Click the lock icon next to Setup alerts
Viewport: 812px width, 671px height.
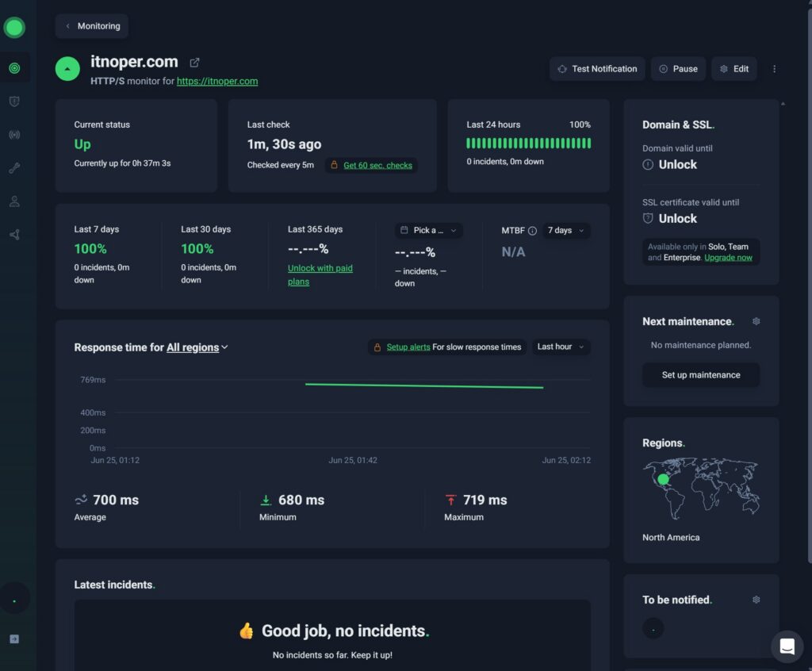pyautogui.click(x=377, y=347)
